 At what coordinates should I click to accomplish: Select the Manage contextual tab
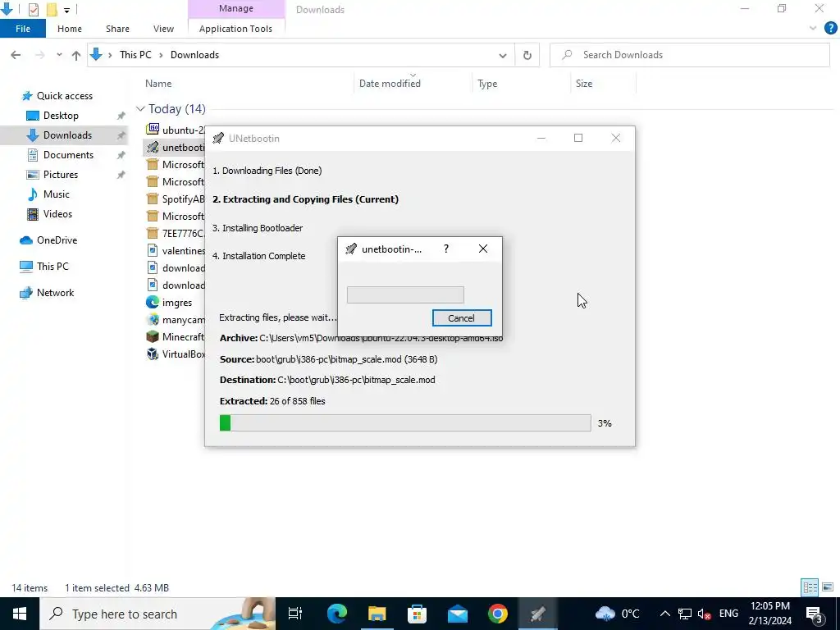235,8
